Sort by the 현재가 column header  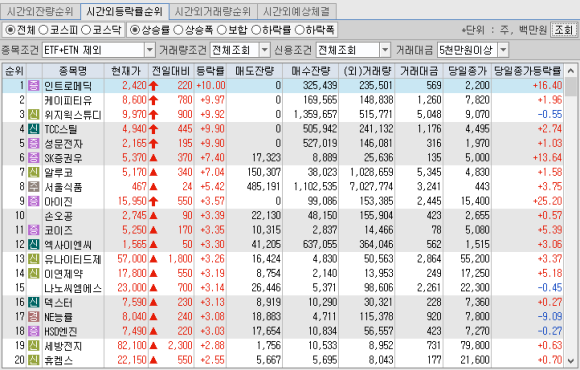coord(126,71)
